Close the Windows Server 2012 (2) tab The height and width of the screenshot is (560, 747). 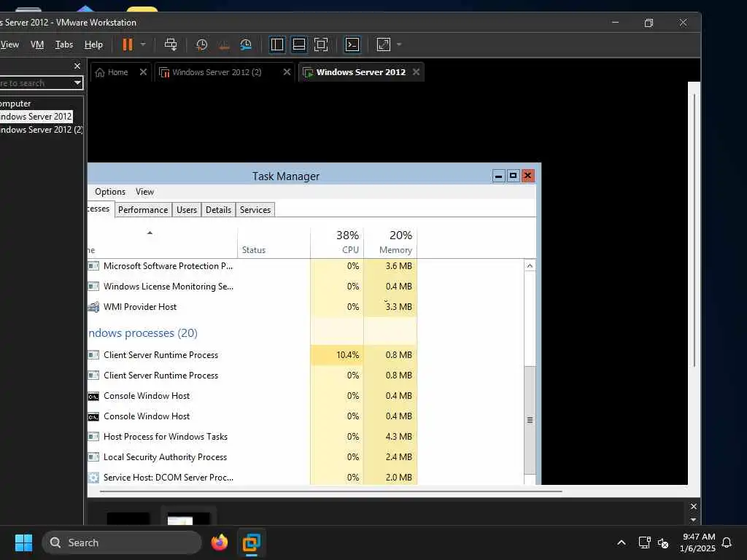click(287, 72)
